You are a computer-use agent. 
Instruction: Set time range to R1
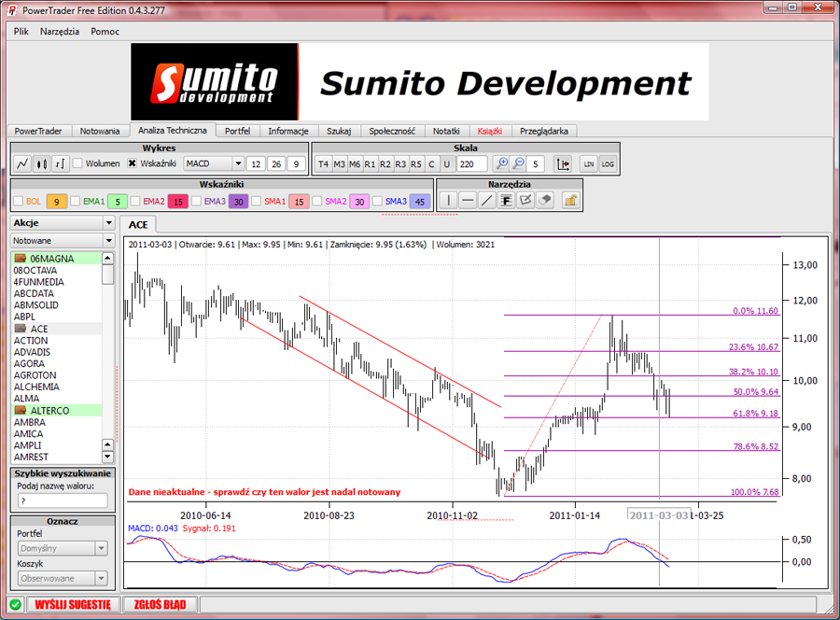tap(370, 164)
